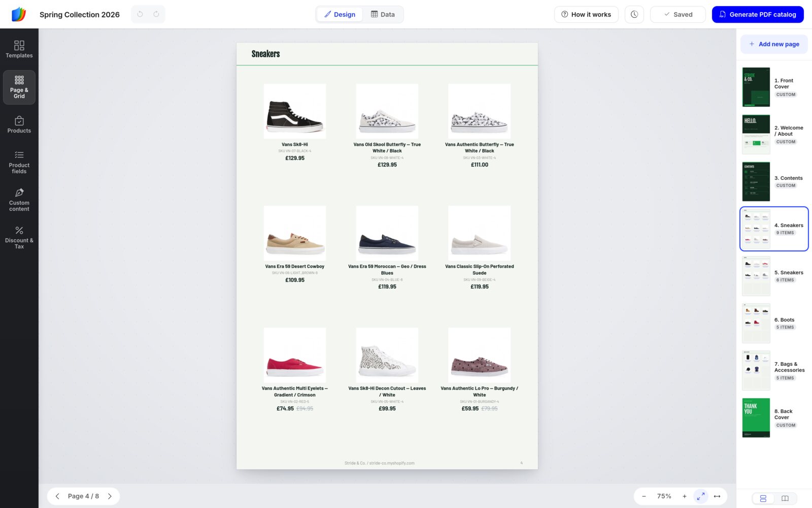Click the fit-to-width arrows icon
This screenshot has width=812, height=508.
click(717, 496)
